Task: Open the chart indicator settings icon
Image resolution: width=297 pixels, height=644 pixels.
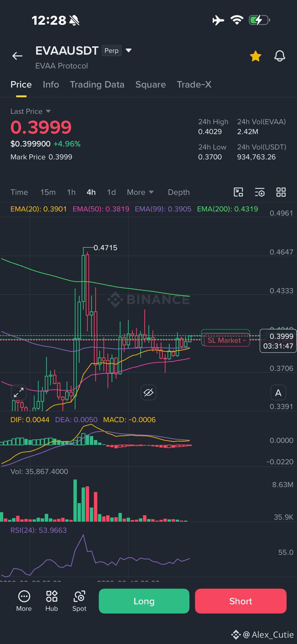Action: [260, 192]
